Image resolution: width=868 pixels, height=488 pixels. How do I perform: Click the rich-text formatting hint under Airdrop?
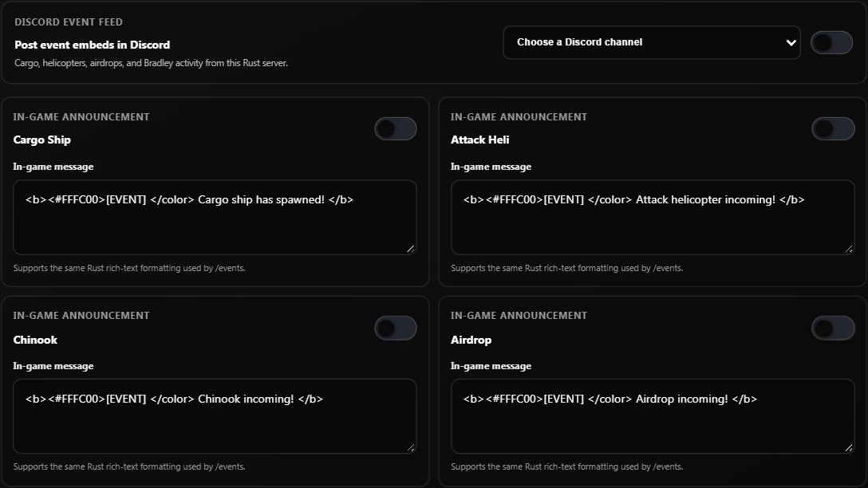(x=567, y=466)
